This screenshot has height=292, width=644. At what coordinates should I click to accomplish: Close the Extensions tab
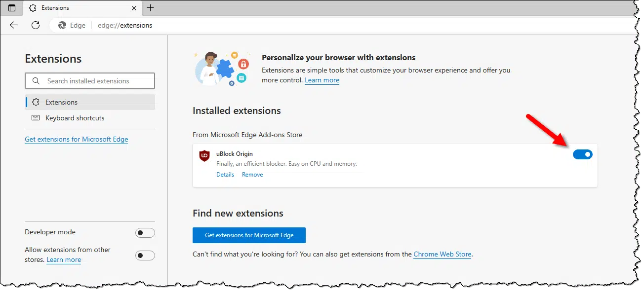coord(134,8)
